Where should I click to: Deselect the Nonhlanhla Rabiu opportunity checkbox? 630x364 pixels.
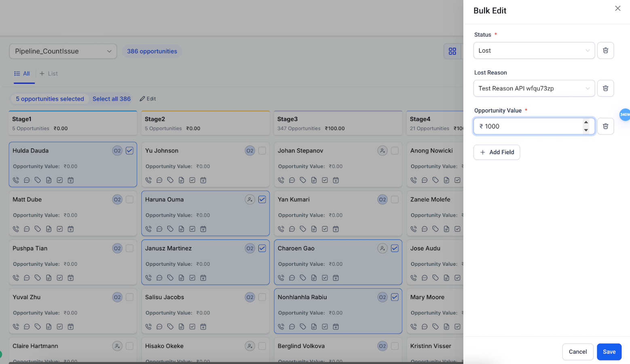[x=395, y=297]
